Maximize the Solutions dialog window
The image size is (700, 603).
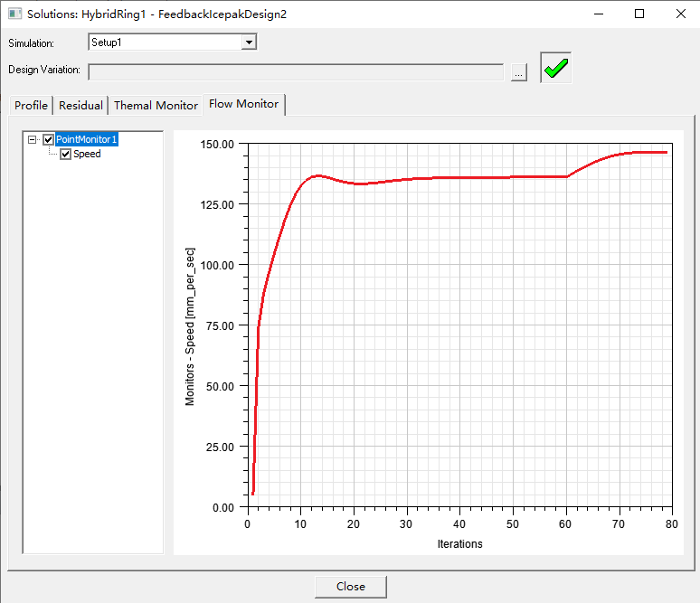pos(639,14)
